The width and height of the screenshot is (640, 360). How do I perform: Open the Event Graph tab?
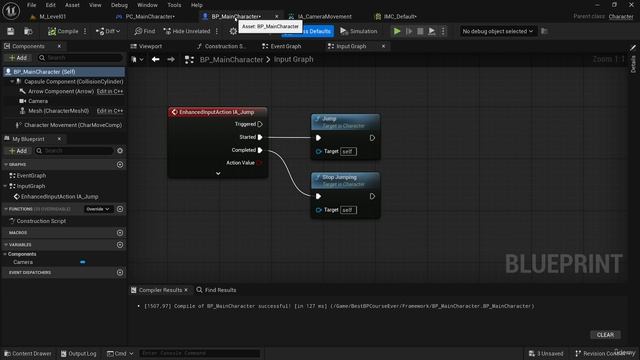tap(286, 47)
